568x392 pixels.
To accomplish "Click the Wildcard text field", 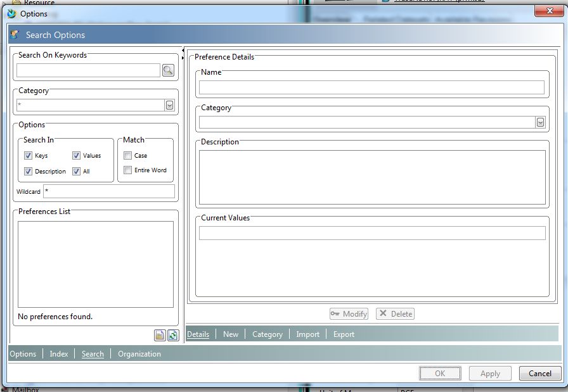I will (109, 191).
